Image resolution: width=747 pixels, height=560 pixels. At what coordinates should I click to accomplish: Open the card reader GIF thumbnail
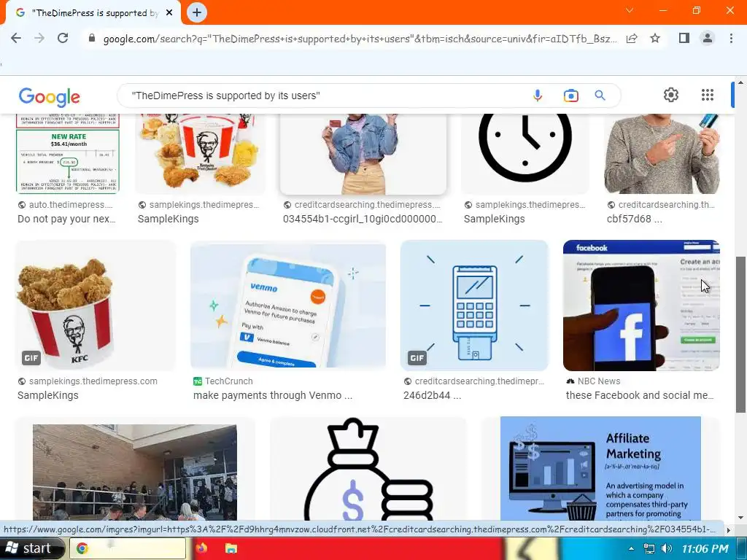tap(474, 306)
